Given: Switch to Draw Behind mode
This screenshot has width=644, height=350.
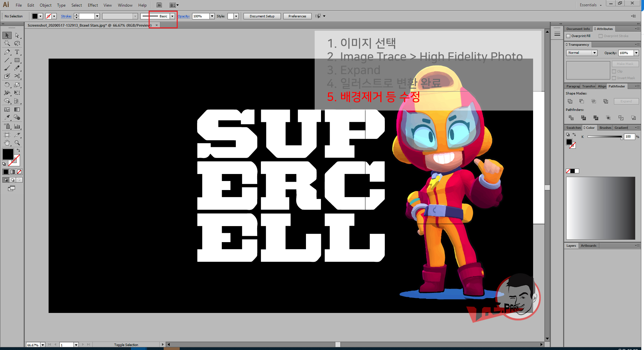Looking at the screenshot, I should coord(12,180).
